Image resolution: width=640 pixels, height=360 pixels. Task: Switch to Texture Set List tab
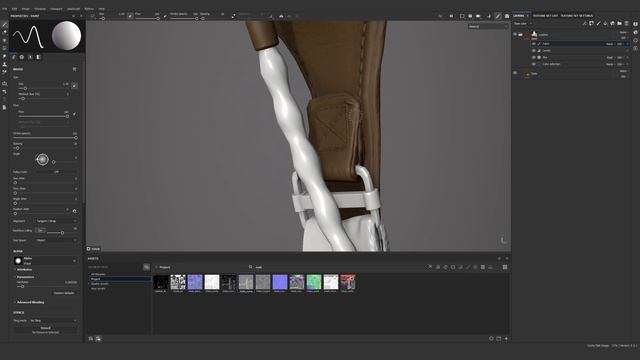pos(545,16)
